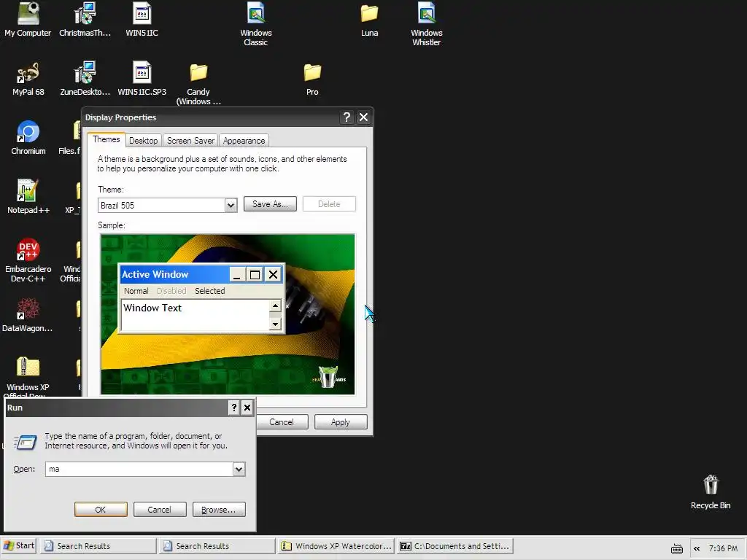The width and height of the screenshot is (747, 560).
Task: Click Cancel in the Run dialog
Action: coord(159,510)
